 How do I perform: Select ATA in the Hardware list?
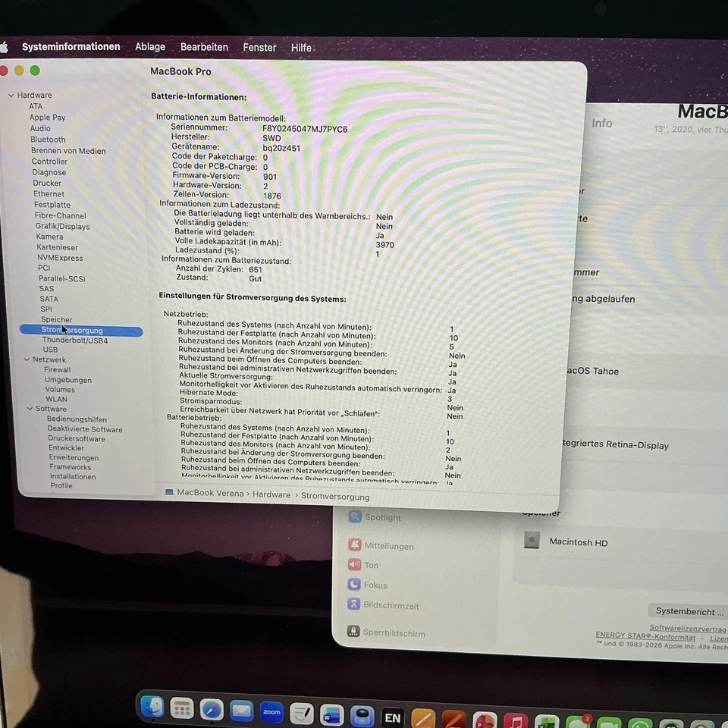(36, 106)
